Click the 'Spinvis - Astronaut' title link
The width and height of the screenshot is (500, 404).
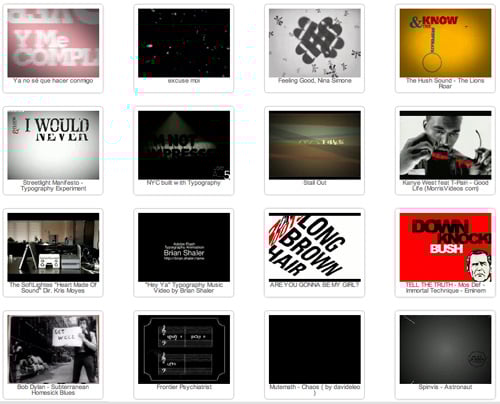coord(445,387)
